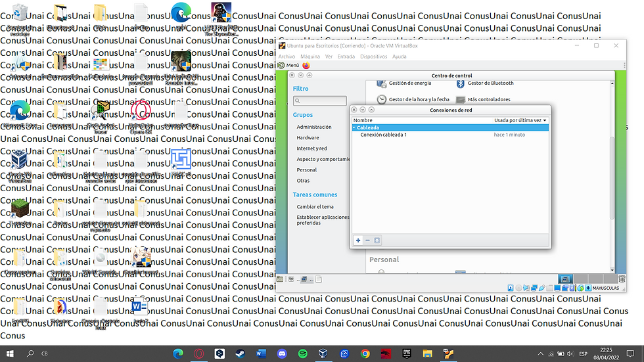Open Spotify from the Windows taskbar
Image resolution: width=644 pixels, height=362 pixels.
pos(303,353)
